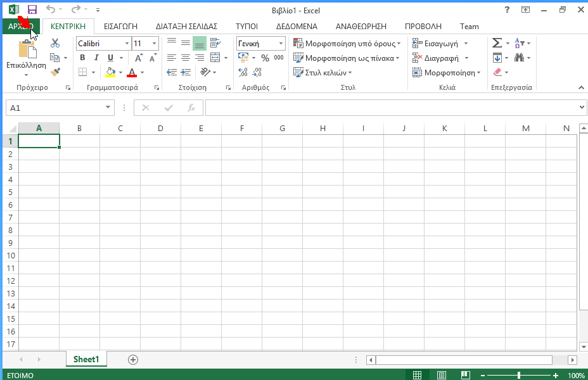Toggle underline formatting
The width and height of the screenshot is (588, 380).
pyautogui.click(x=110, y=58)
